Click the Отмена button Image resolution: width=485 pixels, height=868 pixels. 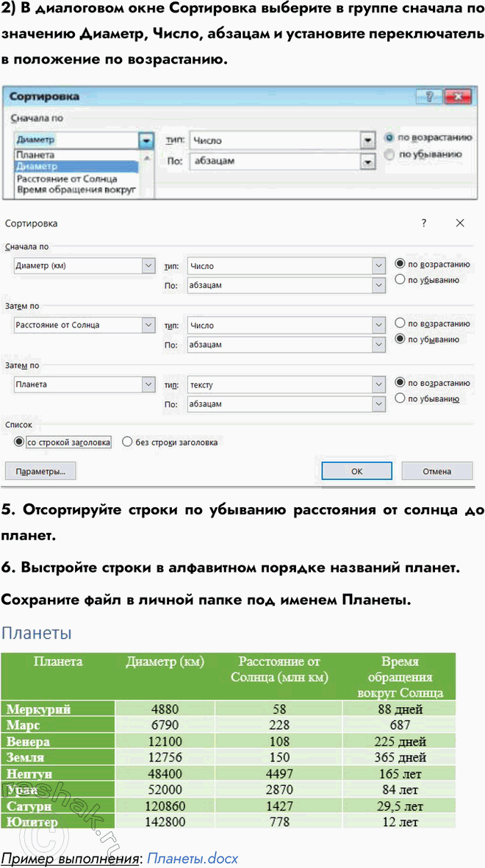click(x=436, y=471)
